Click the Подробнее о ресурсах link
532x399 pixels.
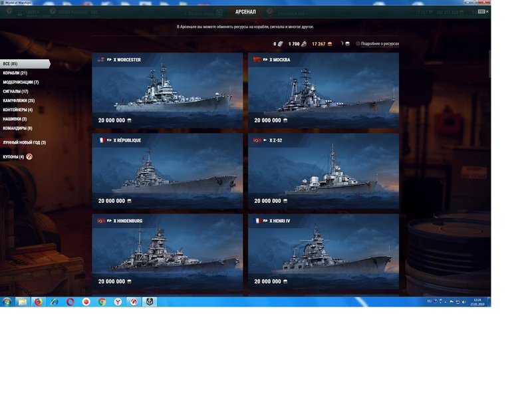(380, 44)
